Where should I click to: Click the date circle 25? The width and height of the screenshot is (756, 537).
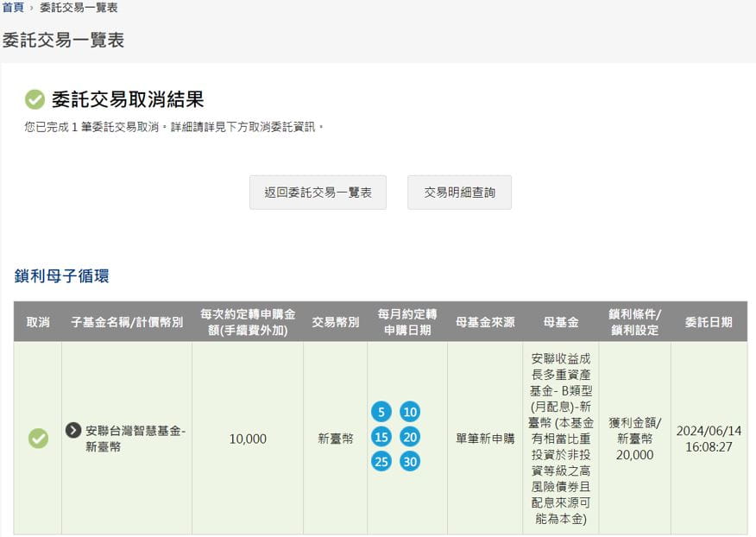(381, 462)
